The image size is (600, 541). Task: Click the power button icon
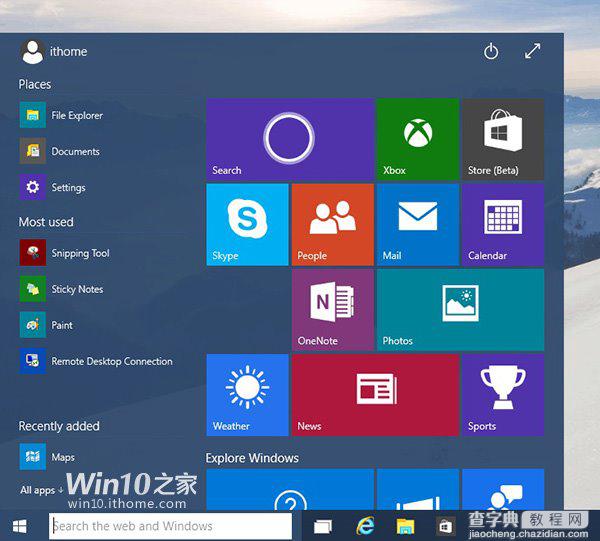[491, 51]
